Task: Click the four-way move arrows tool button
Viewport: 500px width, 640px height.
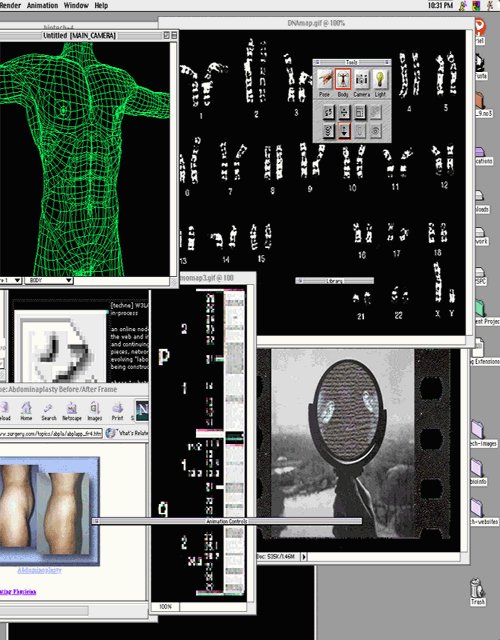Action: 344,112
